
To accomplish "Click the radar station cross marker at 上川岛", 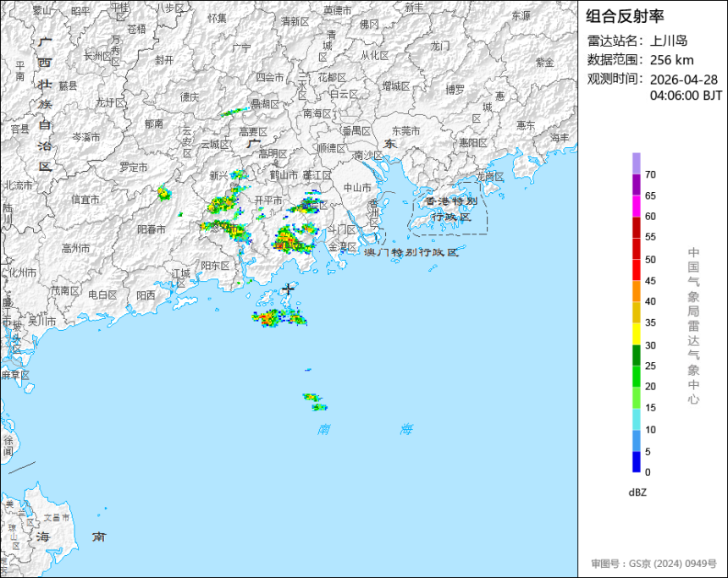I will tap(289, 289).
